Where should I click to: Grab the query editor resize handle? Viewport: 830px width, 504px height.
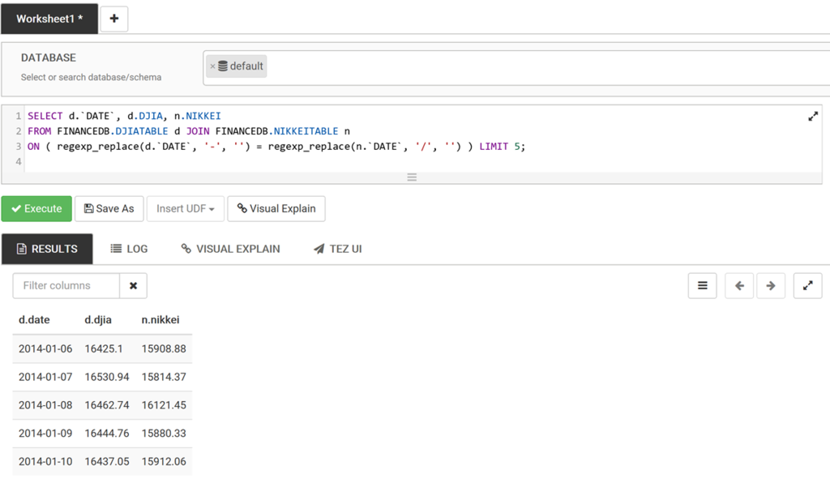(x=412, y=177)
